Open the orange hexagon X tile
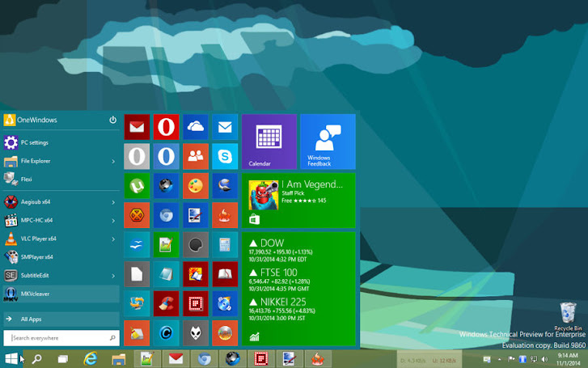Viewport: 588px width, 368px height. click(137, 215)
